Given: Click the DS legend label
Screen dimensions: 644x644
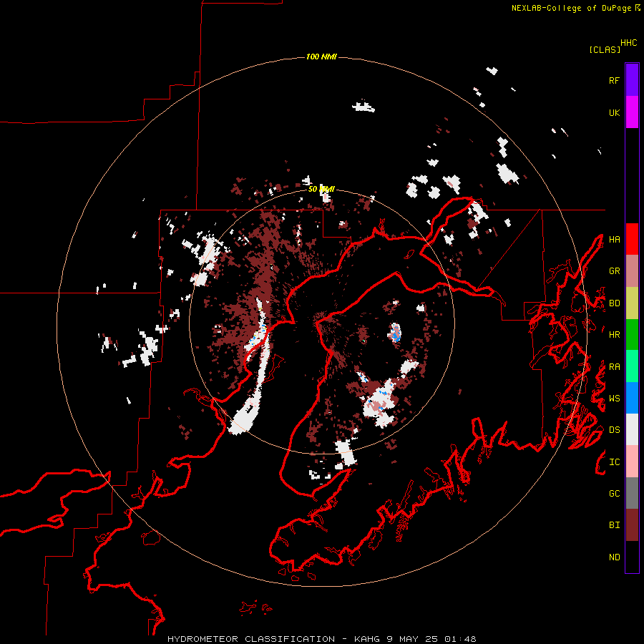Looking at the screenshot, I should pos(614,430).
